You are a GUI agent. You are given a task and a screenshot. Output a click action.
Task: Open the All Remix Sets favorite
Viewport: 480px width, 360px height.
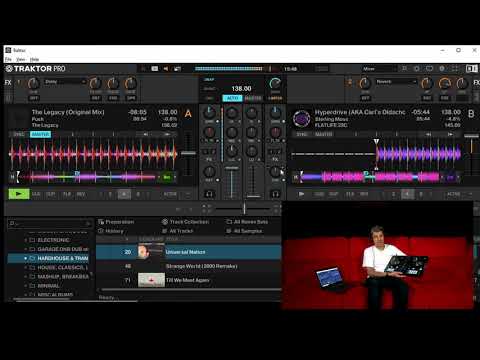tap(247, 222)
